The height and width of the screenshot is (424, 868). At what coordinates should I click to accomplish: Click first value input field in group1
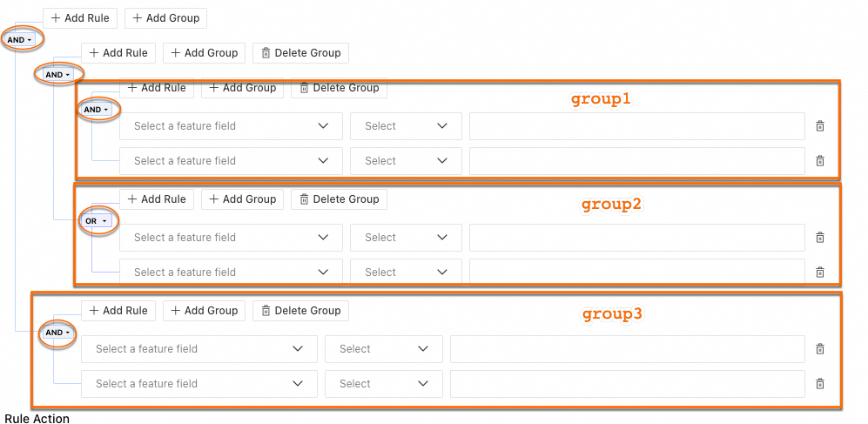[x=636, y=126]
